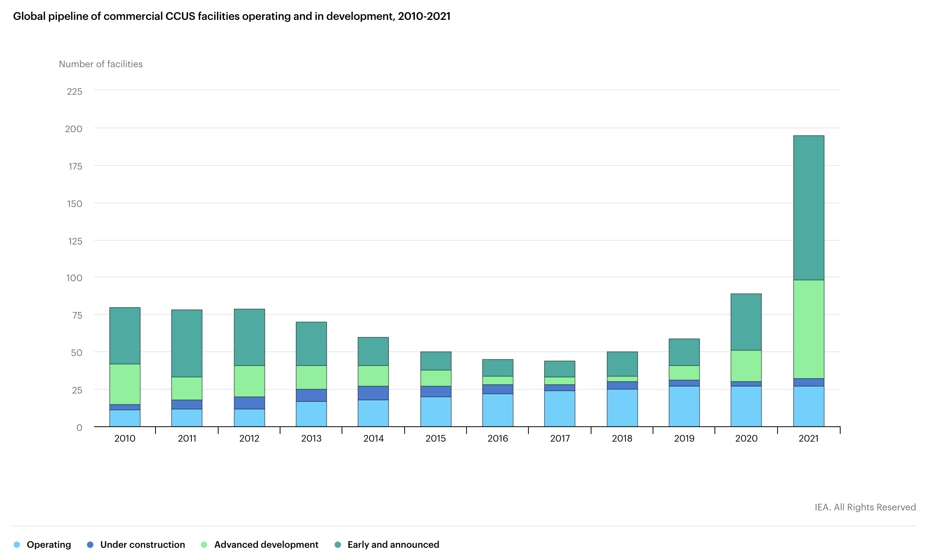Viewport: 930px width, 560px height.
Task: Click the dark blue Under construction dot
Action: pyautogui.click(x=90, y=545)
